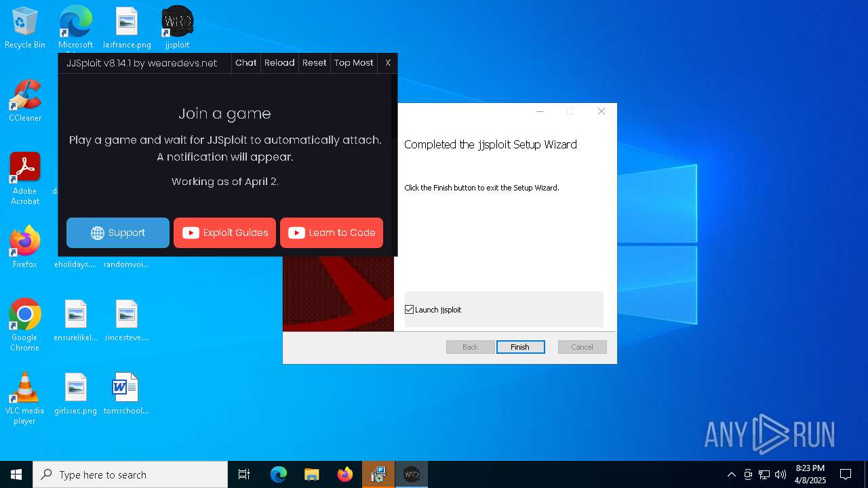Screen dimensions: 868x488
Task: Open the notification center icon
Action: click(x=846, y=474)
